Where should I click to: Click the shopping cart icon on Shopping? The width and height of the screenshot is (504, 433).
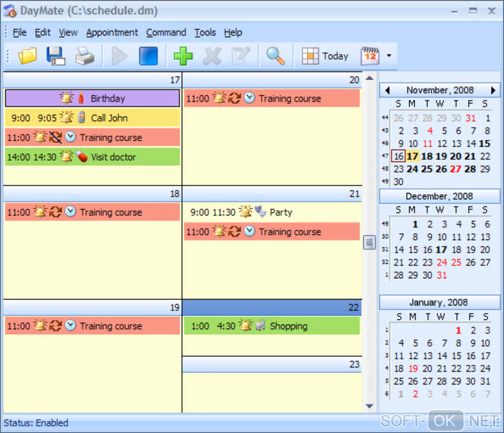[260, 325]
